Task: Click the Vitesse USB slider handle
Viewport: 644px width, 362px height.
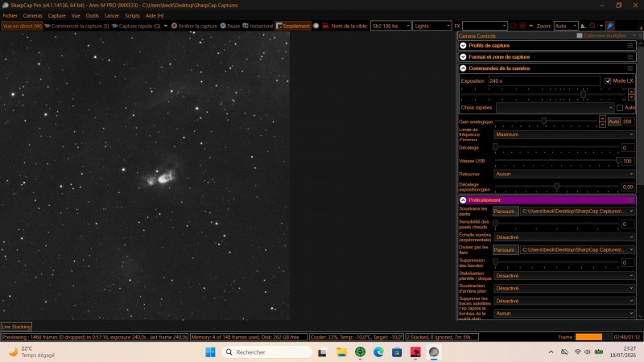Action: [617, 160]
